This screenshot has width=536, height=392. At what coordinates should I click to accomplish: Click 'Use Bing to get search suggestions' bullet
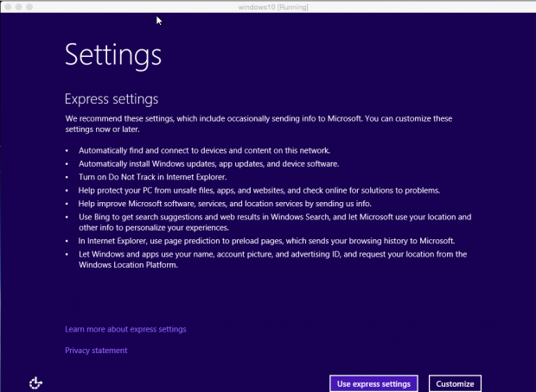pos(275,222)
